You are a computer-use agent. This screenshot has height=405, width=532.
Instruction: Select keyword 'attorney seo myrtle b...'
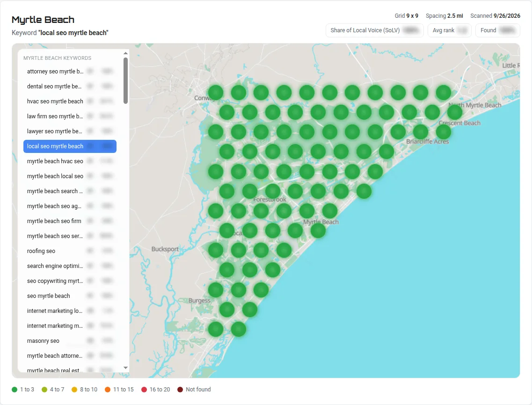[x=70, y=71]
